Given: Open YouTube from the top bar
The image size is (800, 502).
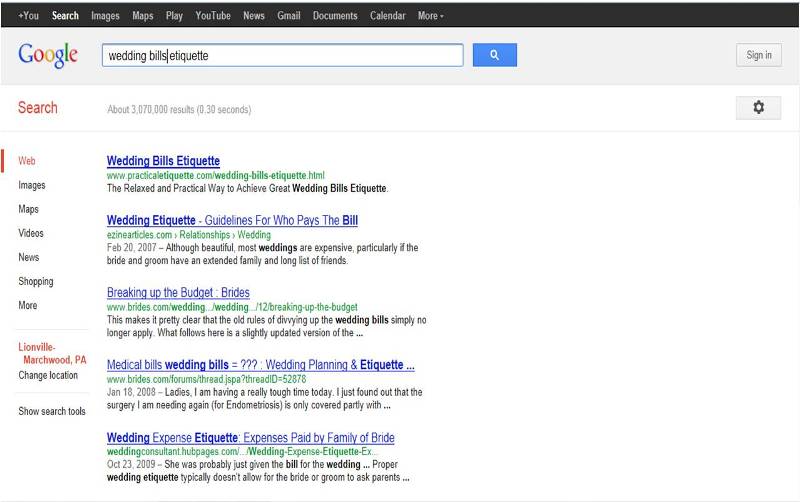Looking at the screenshot, I should coord(213,16).
